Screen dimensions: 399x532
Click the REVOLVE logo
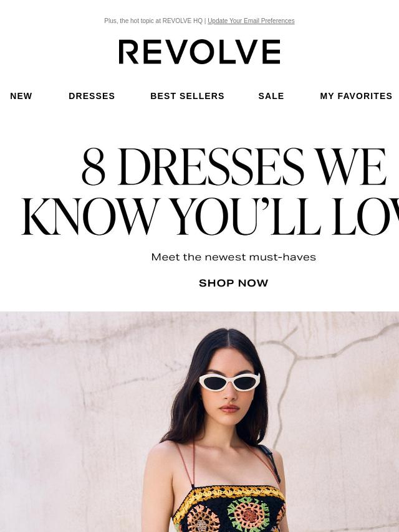(199, 52)
